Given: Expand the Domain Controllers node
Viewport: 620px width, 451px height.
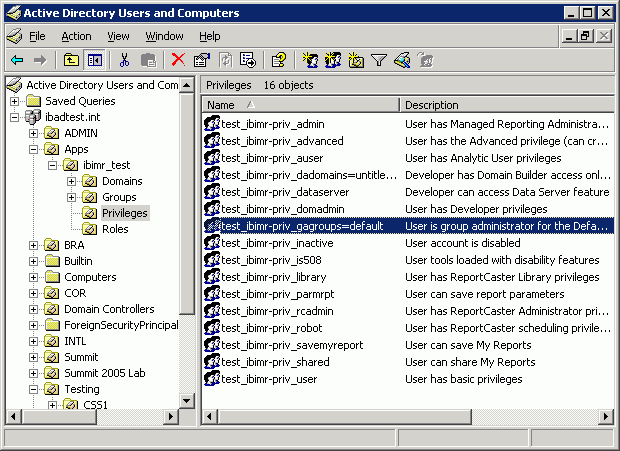Looking at the screenshot, I should 33,309.
